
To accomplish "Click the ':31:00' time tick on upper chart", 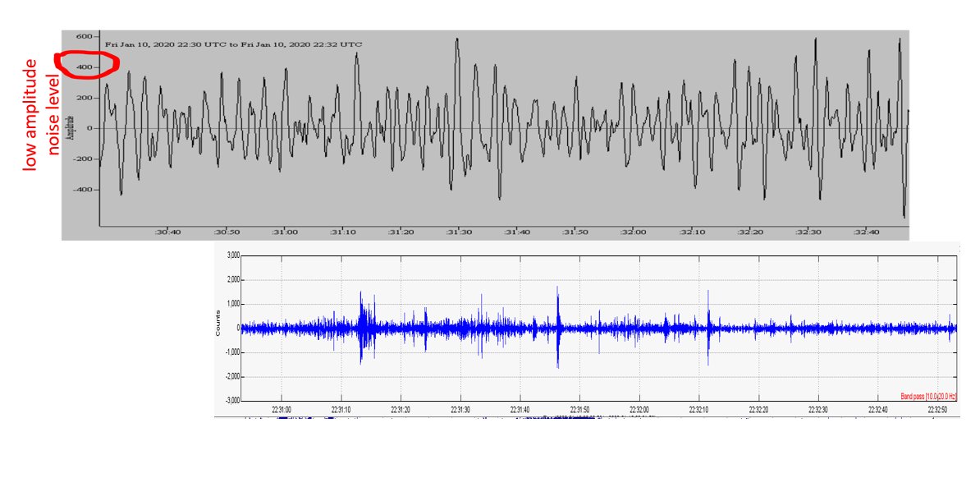I will [284, 232].
